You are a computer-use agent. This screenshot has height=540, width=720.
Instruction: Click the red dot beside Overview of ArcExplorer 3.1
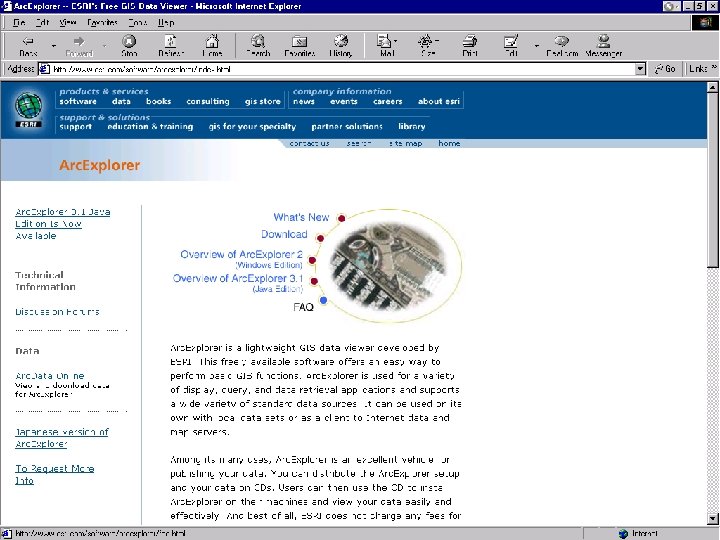click(x=314, y=281)
